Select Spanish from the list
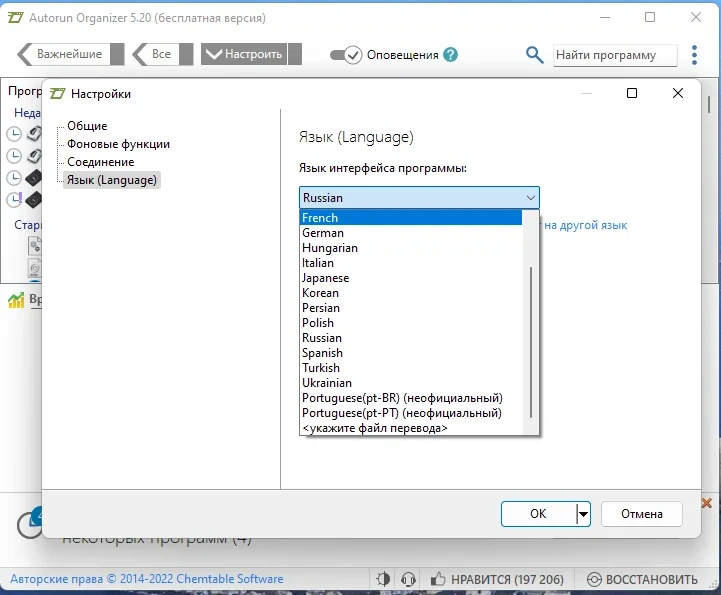The height and width of the screenshot is (595, 721). click(411, 353)
